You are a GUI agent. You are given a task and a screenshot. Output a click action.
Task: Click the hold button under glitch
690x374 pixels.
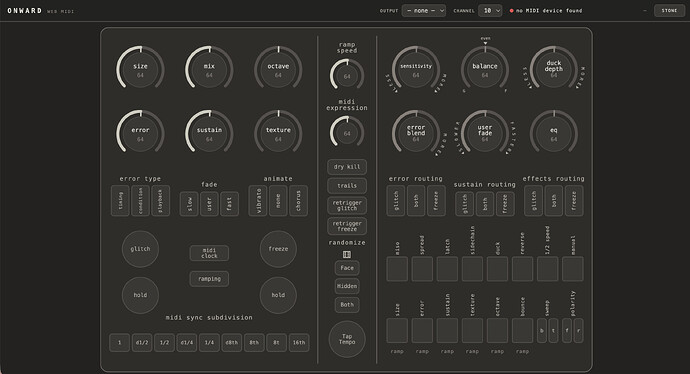pos(140,295)
